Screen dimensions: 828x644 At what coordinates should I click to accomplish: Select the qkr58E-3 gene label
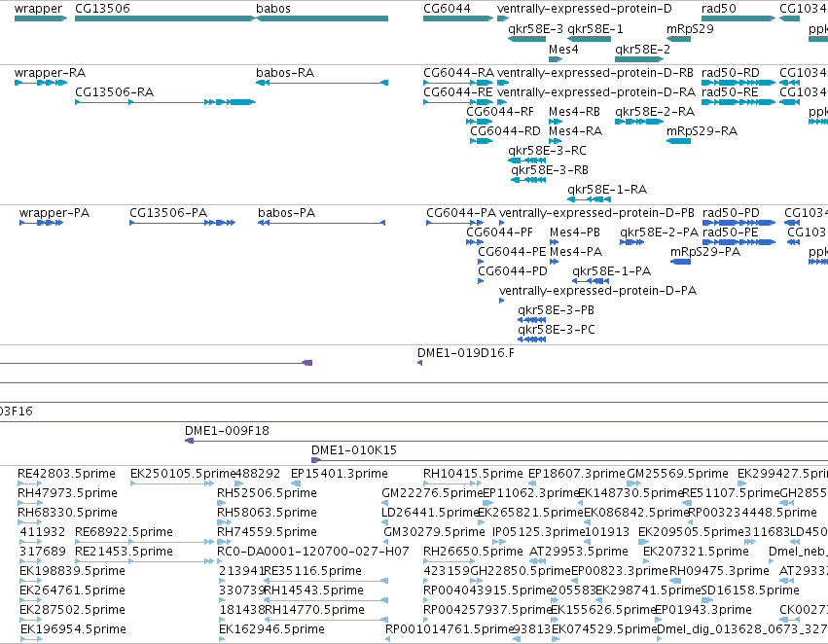click(535, 28)
